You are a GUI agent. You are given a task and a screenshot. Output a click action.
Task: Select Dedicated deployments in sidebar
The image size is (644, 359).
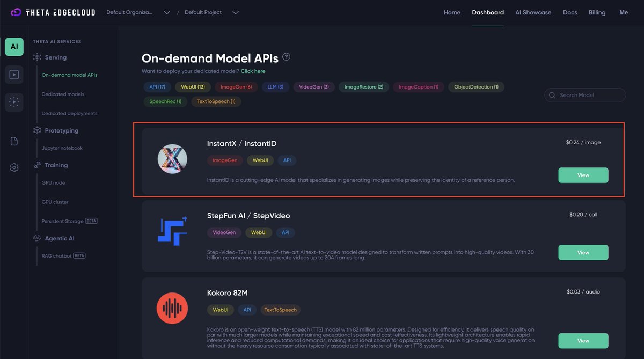point(69,114)
